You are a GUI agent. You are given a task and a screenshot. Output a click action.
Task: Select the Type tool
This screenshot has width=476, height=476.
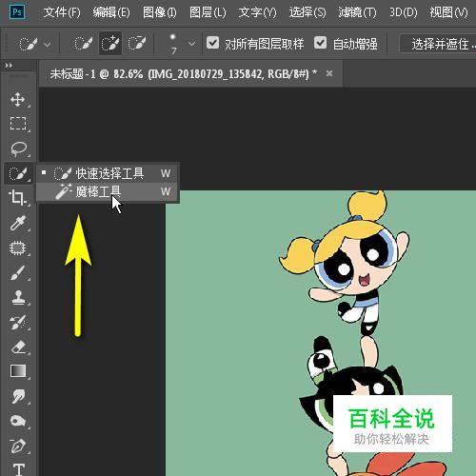tap(19, 469)
